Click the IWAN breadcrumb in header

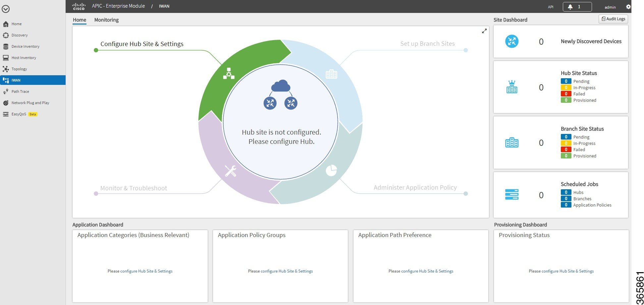[x=164, y=6]
